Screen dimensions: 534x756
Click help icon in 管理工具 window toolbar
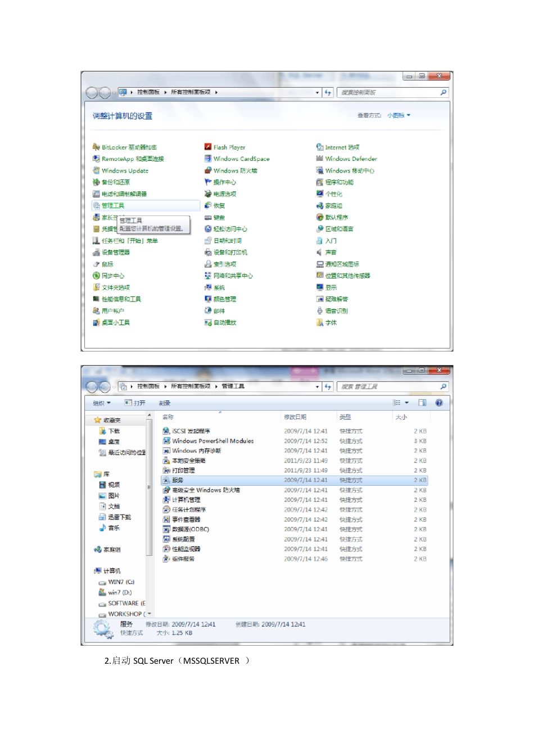439,403
